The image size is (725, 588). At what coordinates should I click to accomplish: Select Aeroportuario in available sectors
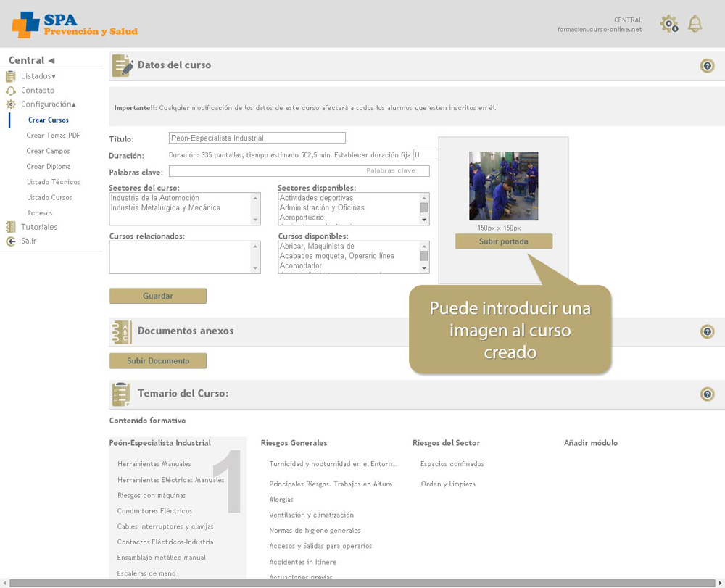(302, 218)
